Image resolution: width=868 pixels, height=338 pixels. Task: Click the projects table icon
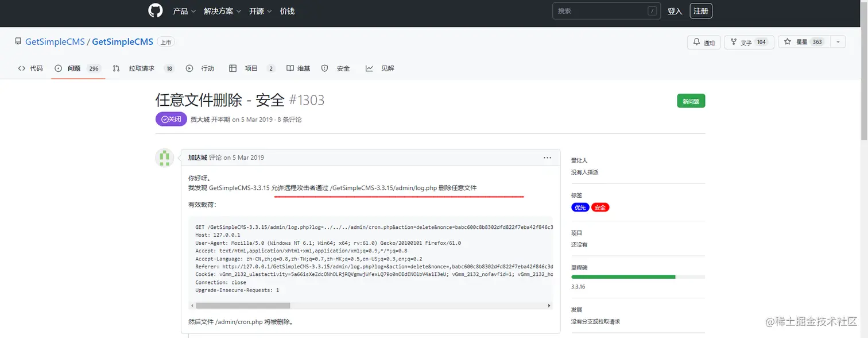coord(232,68)
